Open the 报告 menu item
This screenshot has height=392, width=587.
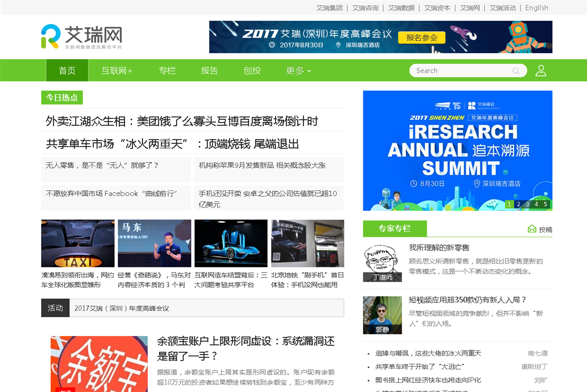coord(209,71)
